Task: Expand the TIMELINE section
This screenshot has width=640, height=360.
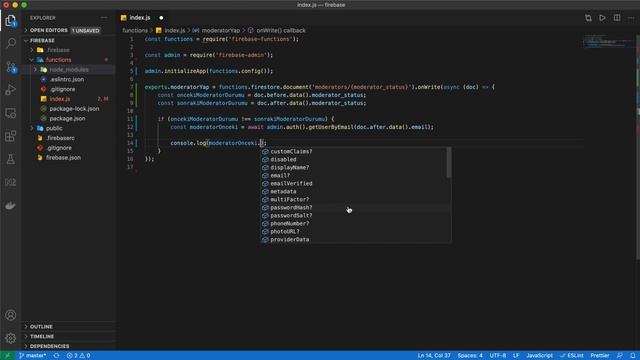Action: click(x=69, y=336)
